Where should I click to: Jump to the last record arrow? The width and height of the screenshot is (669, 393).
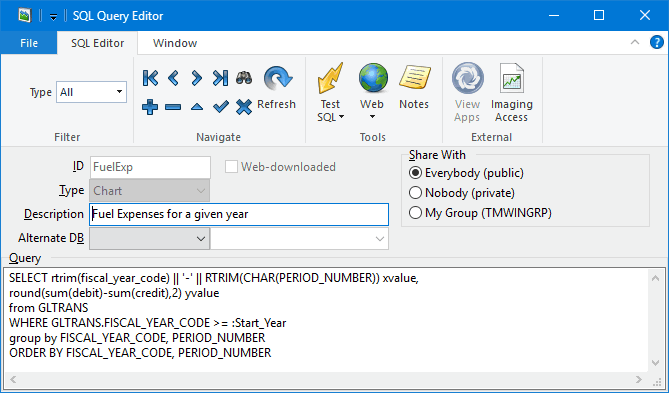click(x=220, y=78)
